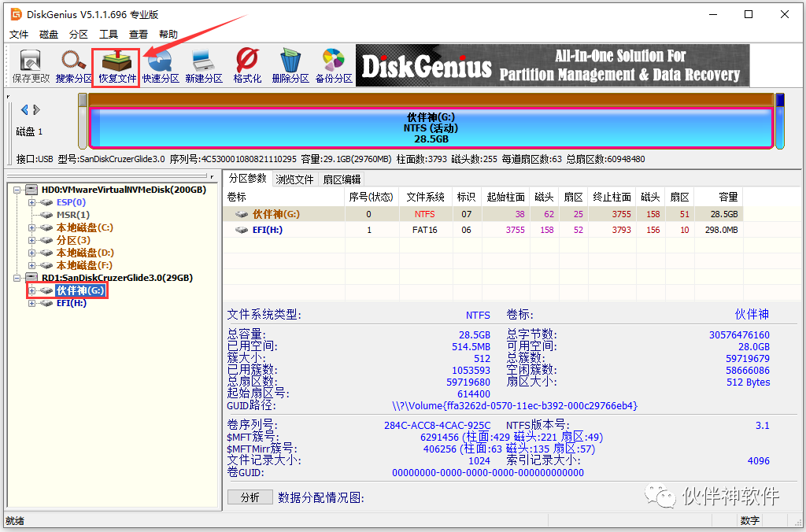
Task: Switch to the 浏览文件 tab
Action: [294, 179]
